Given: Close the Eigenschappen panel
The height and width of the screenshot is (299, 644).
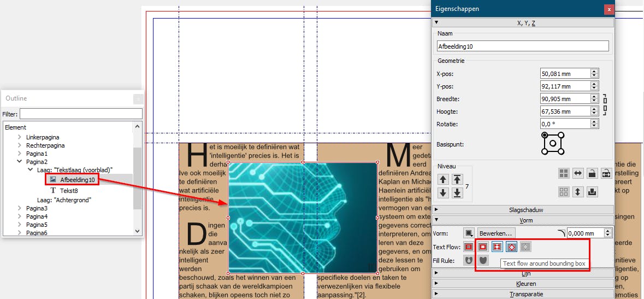Looking at the screenshot, I should coord(609,9).
